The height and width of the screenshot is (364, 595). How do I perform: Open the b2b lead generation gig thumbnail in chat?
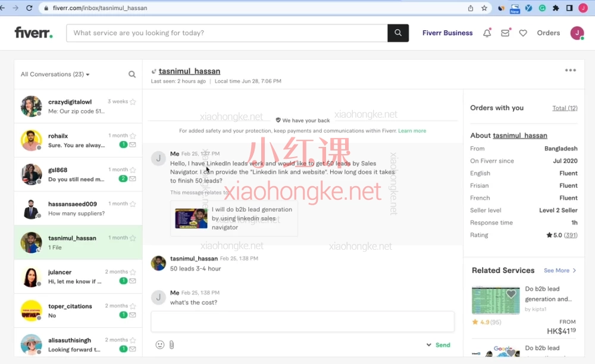(x=191, y=218)
